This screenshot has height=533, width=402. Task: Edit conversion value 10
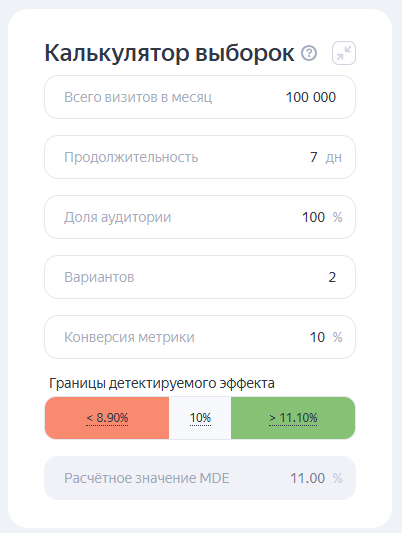tap(317, 337)
